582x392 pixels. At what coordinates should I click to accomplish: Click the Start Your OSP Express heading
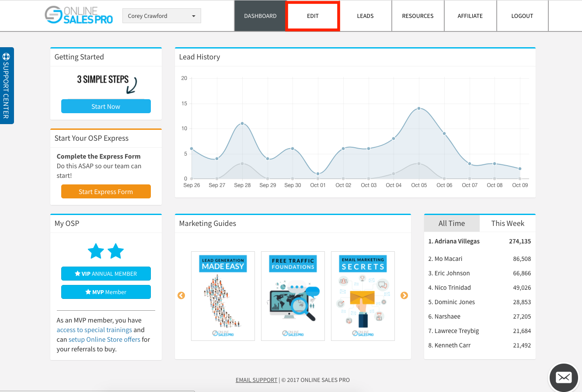click(91, 138)
